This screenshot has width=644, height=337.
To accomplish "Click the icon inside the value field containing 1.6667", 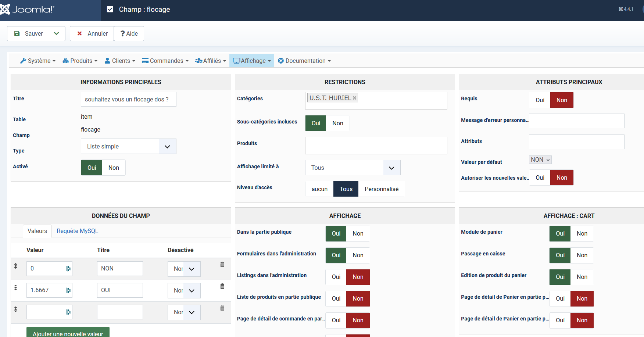I will click(68, 290).
